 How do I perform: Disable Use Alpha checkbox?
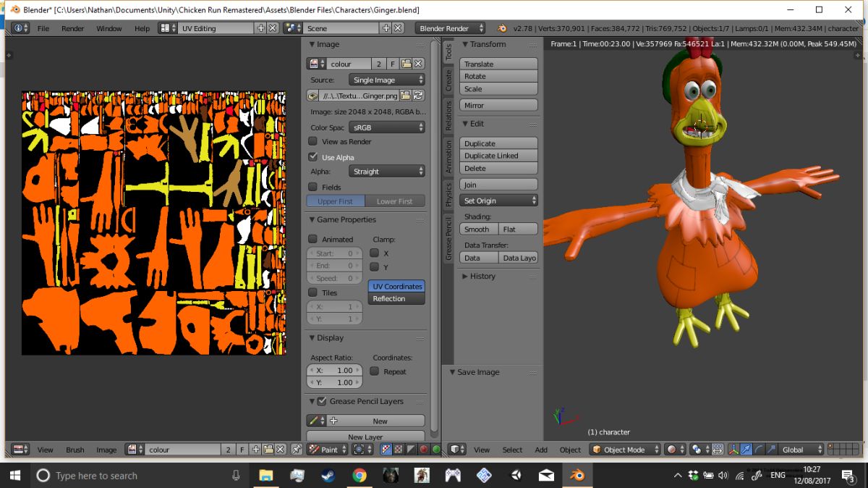pyautogui.click(x=312, y=156)
